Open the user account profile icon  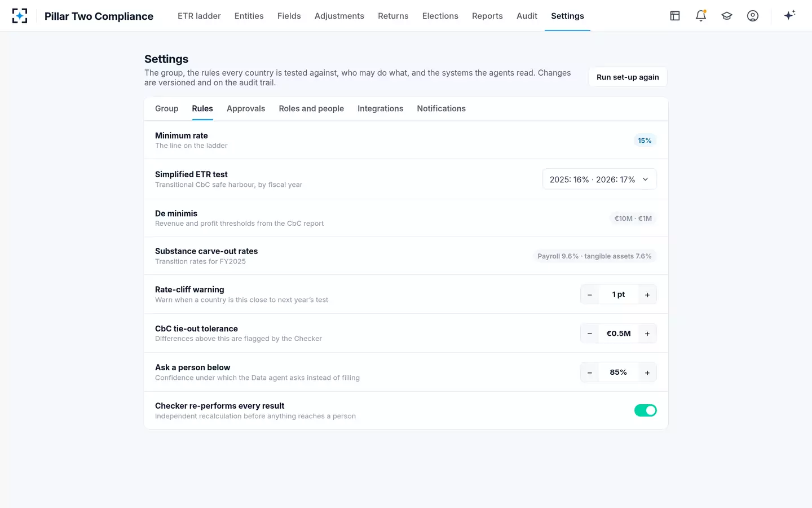pos(753,16)
